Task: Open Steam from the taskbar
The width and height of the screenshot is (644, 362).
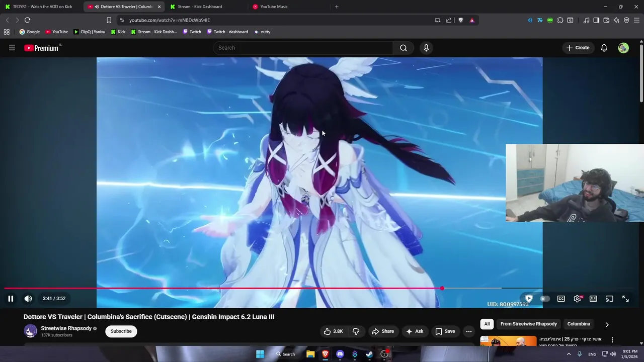Action: (369, 354)
